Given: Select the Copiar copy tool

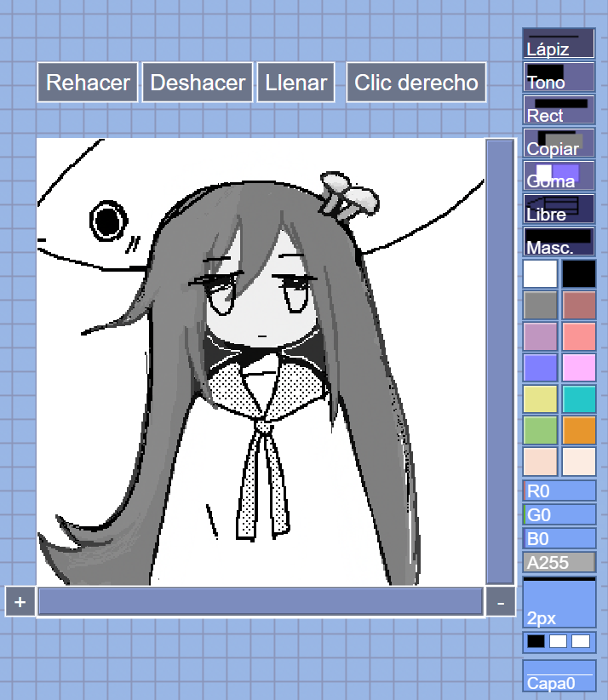Looking at the screenshot, I should coord(559,143).
